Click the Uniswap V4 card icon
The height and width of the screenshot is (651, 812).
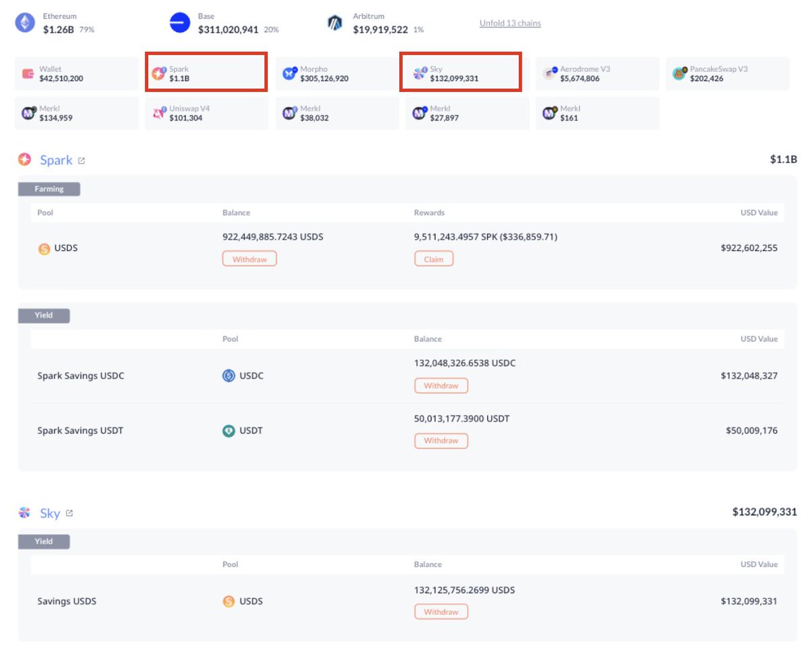click(x=159, y=113)
